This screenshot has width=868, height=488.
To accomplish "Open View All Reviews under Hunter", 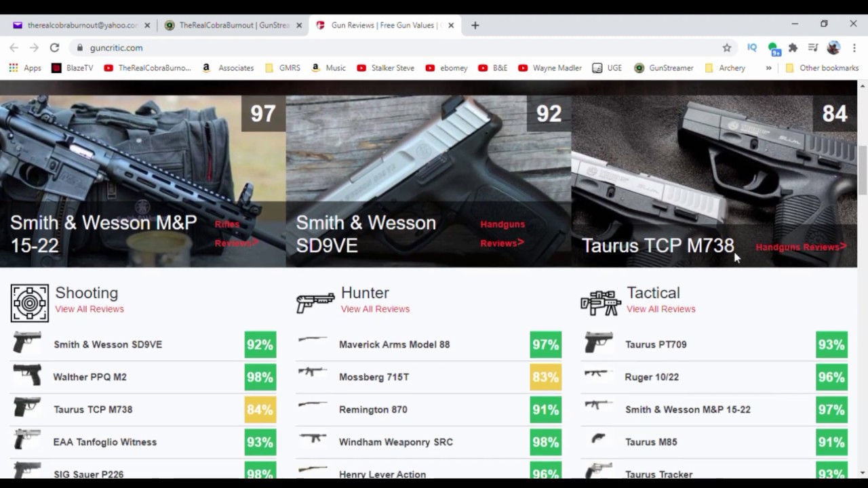I will (x=375, y=309).
